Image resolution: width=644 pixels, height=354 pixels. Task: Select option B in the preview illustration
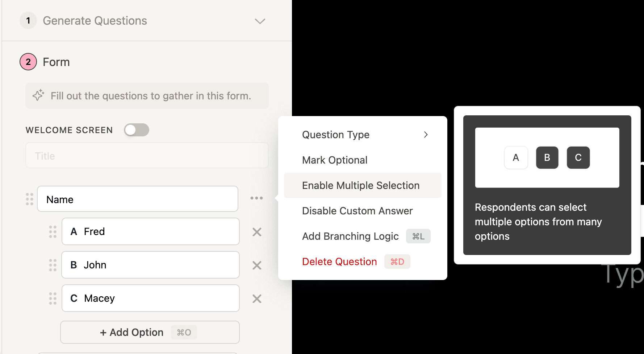(x=547, y=157)
